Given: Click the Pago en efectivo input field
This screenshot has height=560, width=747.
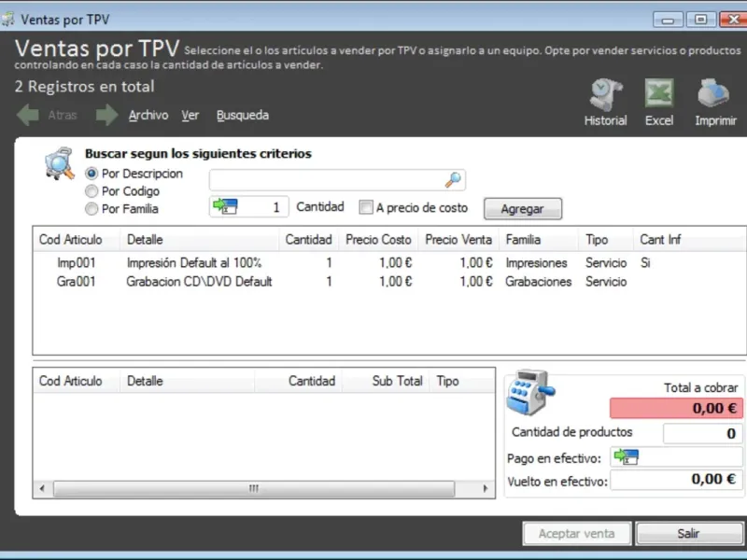Looking at the screenshot, I should point(676,457).
